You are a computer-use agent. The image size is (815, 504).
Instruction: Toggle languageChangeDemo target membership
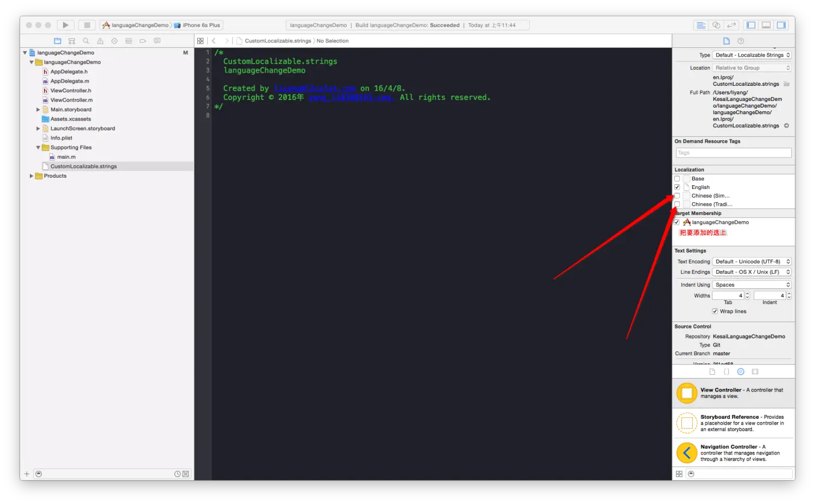[x=677, y=222]
